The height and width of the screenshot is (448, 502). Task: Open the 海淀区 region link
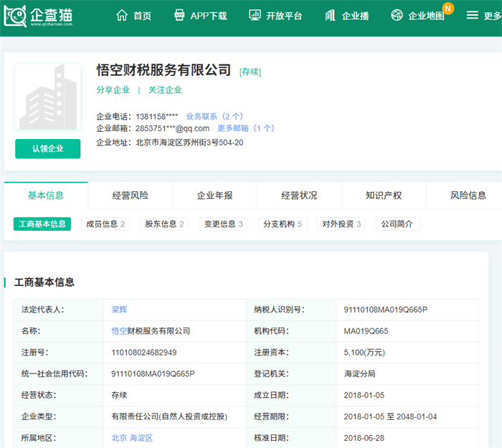click(x=141, y=438)
